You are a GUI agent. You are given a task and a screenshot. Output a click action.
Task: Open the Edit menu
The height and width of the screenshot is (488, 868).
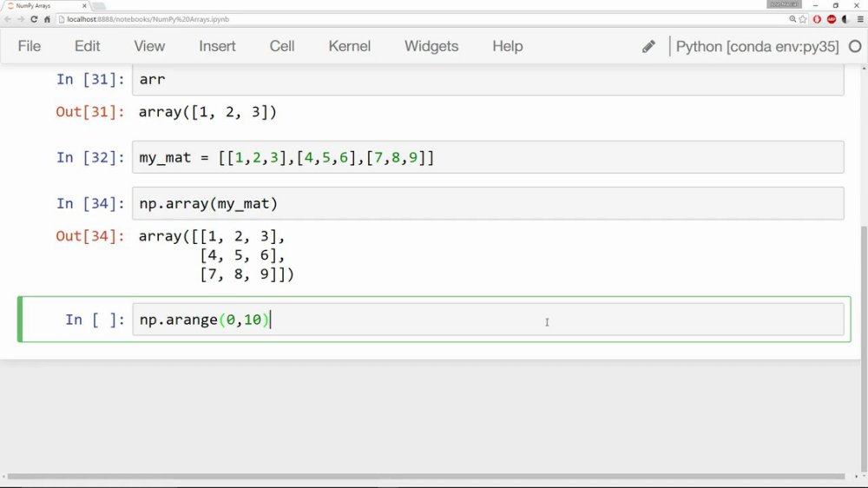pos(88,46)
